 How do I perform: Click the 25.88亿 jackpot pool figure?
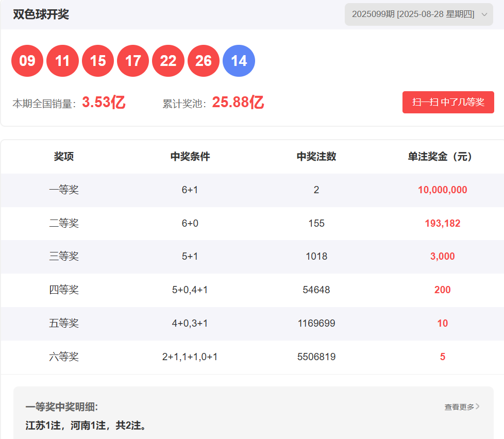pos(238,103)
